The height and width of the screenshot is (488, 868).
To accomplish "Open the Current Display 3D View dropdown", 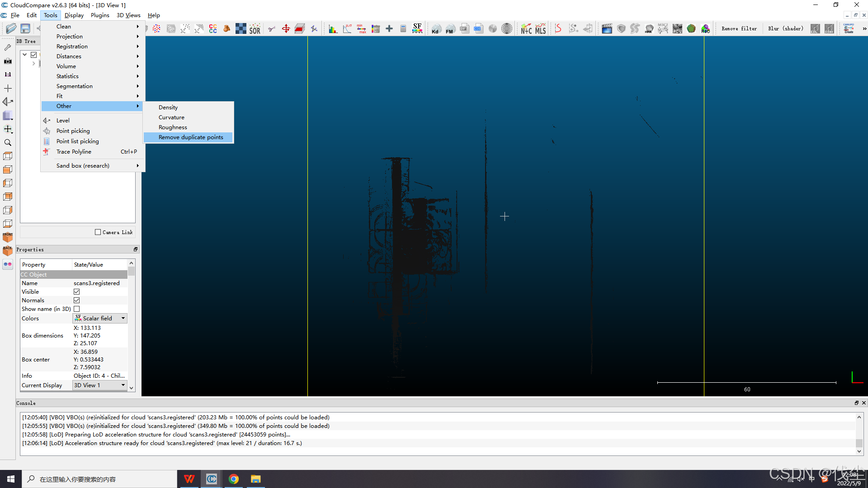I will coord(100,385).
